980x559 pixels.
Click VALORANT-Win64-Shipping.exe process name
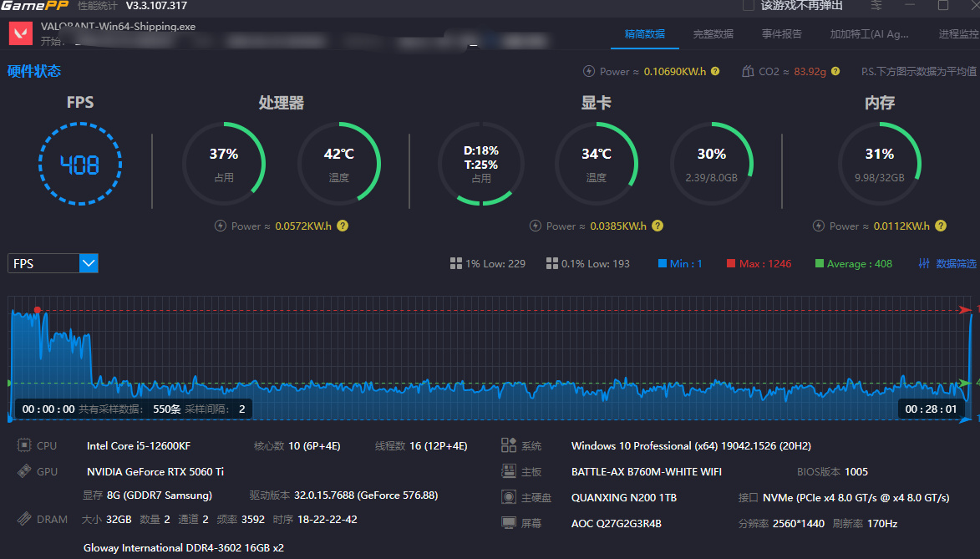tap(118, 26)
